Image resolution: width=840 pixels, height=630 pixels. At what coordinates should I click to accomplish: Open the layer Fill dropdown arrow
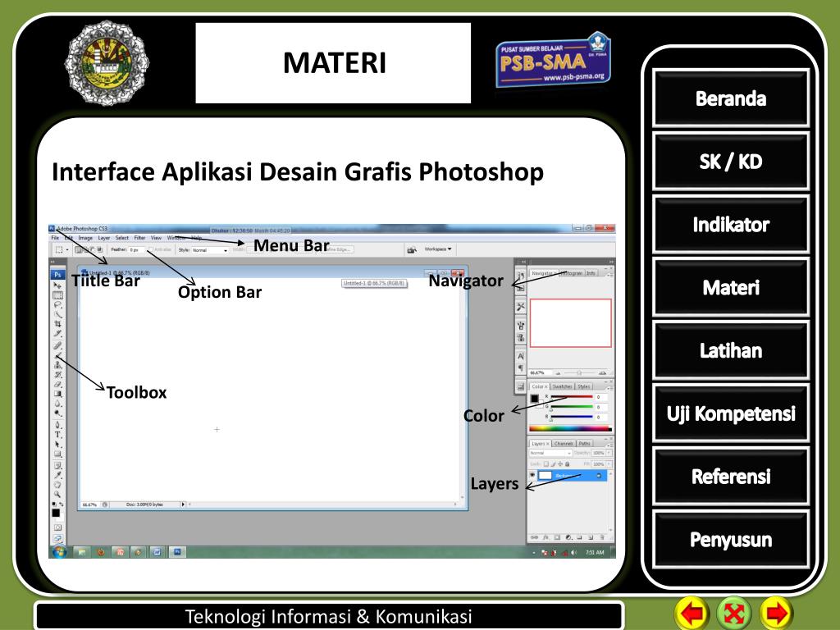click(x=609, y=464)
